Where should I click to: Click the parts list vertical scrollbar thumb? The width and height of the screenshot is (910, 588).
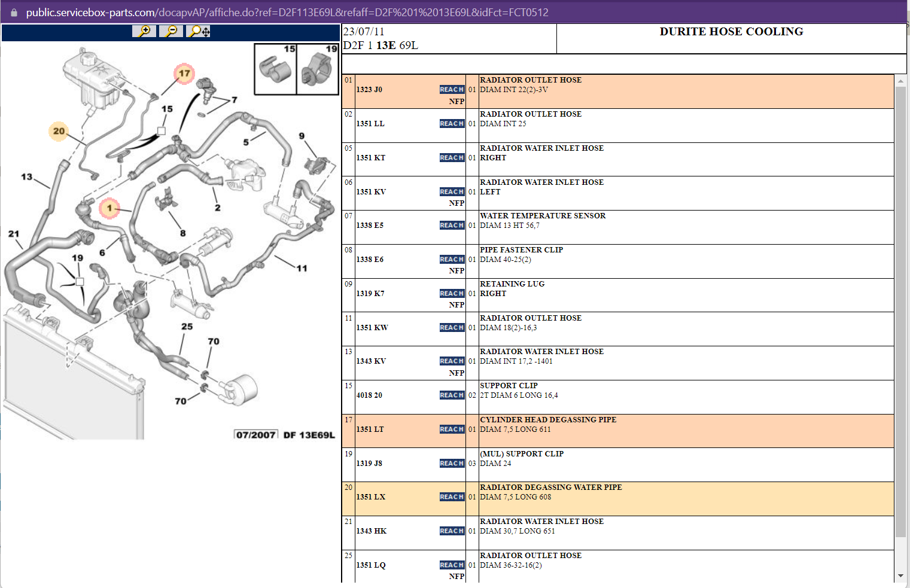pos(900,311)
